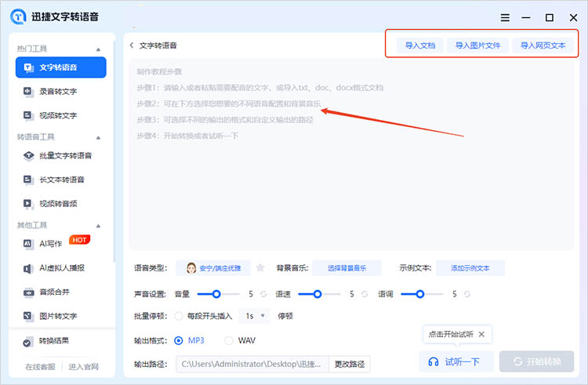Viewport: 588px width, 385px height.
Task: Open the AI虚拟人播报 tool
Action: coord(60,268)
